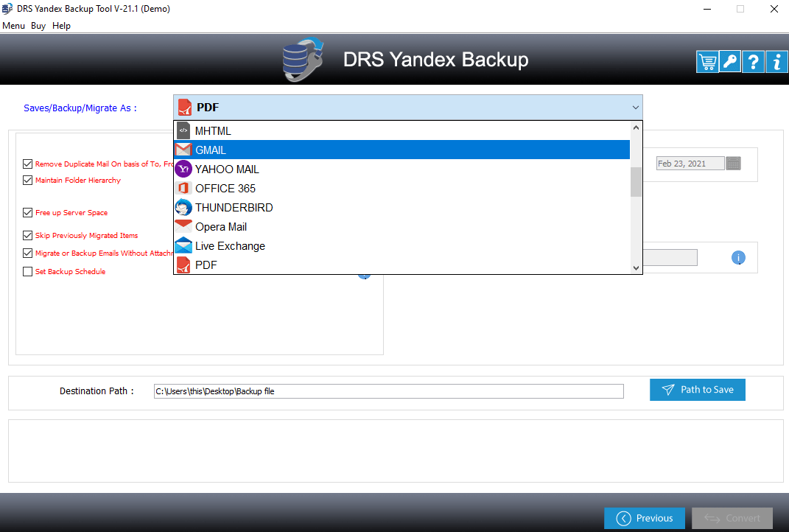Screen dimensions: 789x532
Task: Click the Thunderbird icon in list
Action: pyautogui.click(x=183, y=207)
